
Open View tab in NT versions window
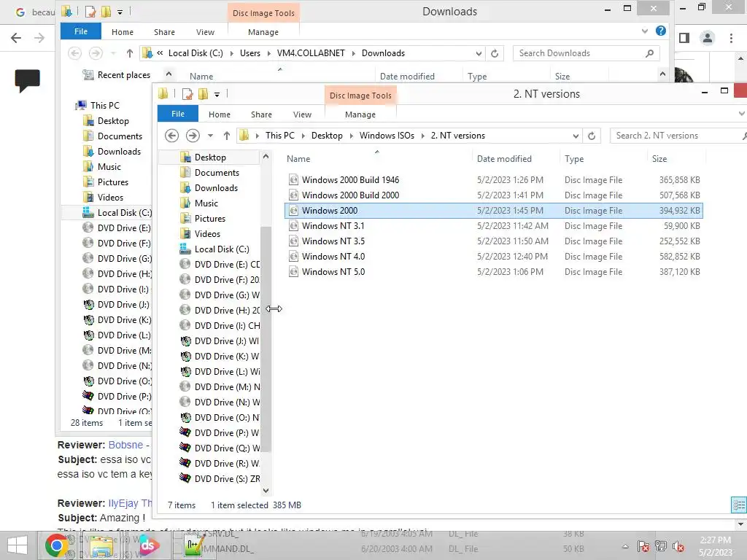click(x=302, y=114)
